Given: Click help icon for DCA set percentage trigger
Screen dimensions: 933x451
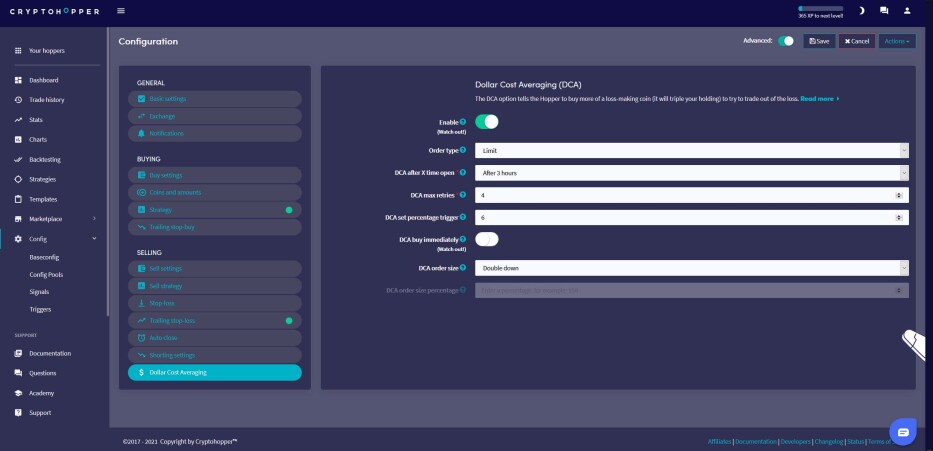Looking at the screenshot, I should pyautogui.click(x=463, y=217).
